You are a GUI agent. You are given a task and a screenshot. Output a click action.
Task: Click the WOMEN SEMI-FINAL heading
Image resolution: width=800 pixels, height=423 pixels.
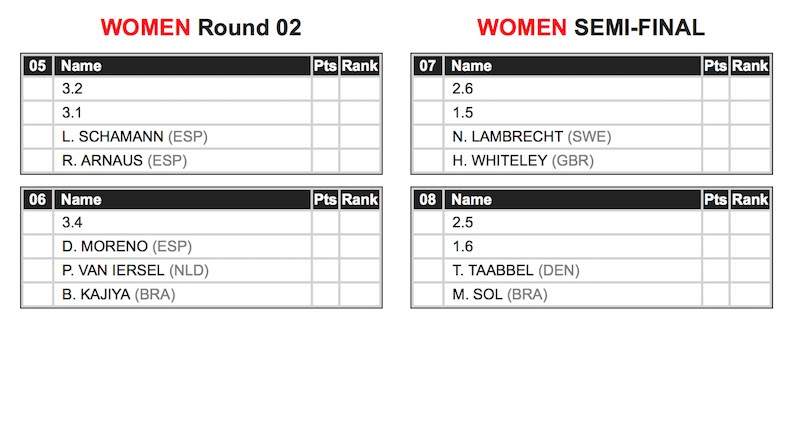click(591, 28)
